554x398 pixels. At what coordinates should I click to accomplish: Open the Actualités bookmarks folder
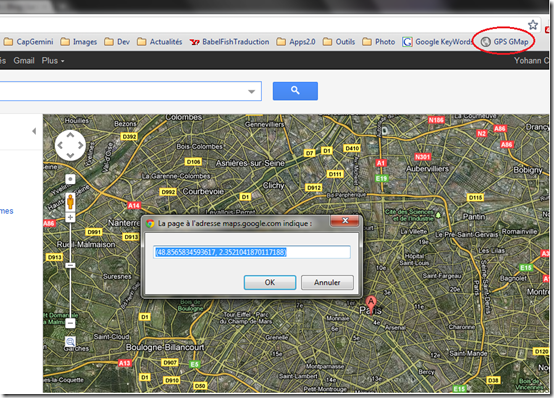pos(159,42)
